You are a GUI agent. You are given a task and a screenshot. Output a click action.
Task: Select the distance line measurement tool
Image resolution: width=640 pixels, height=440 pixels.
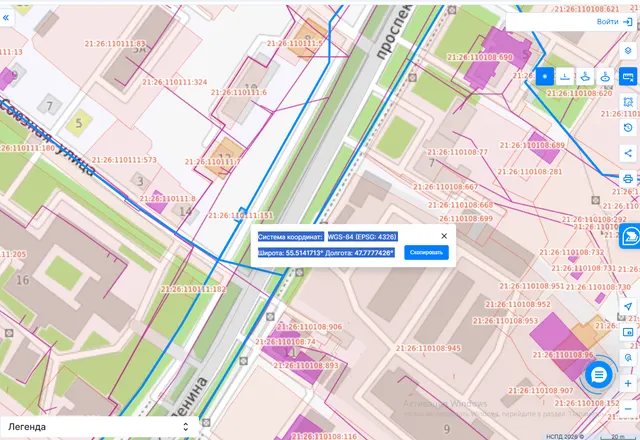click(x=565, y=77)
